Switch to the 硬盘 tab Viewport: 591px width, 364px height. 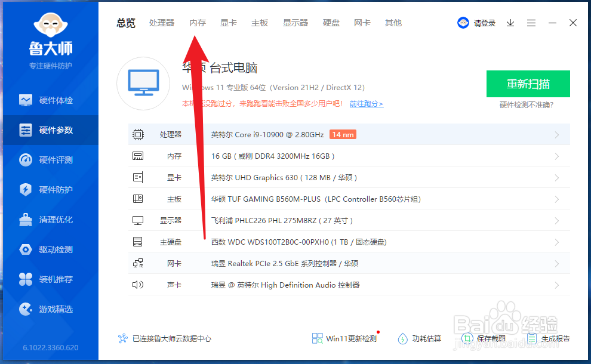pyautogui.click(x=331, y=23)
